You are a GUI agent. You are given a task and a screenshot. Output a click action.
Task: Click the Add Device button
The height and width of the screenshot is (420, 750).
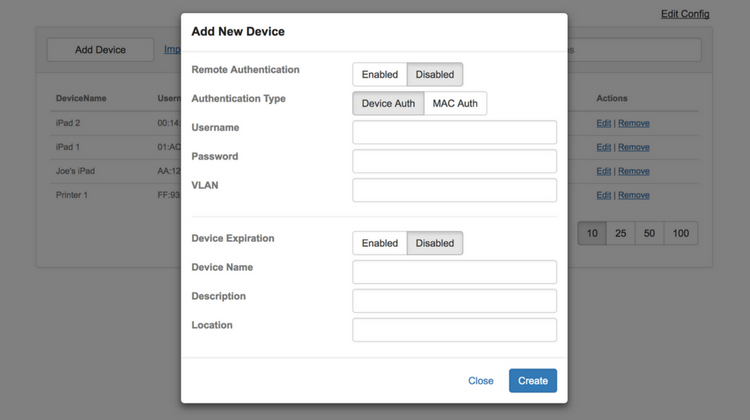click(x=100, y=50)
